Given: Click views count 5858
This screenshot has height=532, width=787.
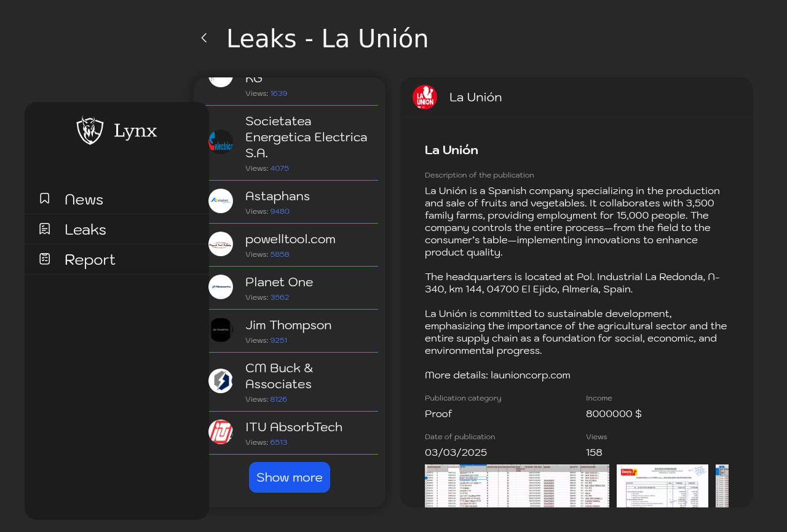Looking at the screenshot, I should coord(280,254).
